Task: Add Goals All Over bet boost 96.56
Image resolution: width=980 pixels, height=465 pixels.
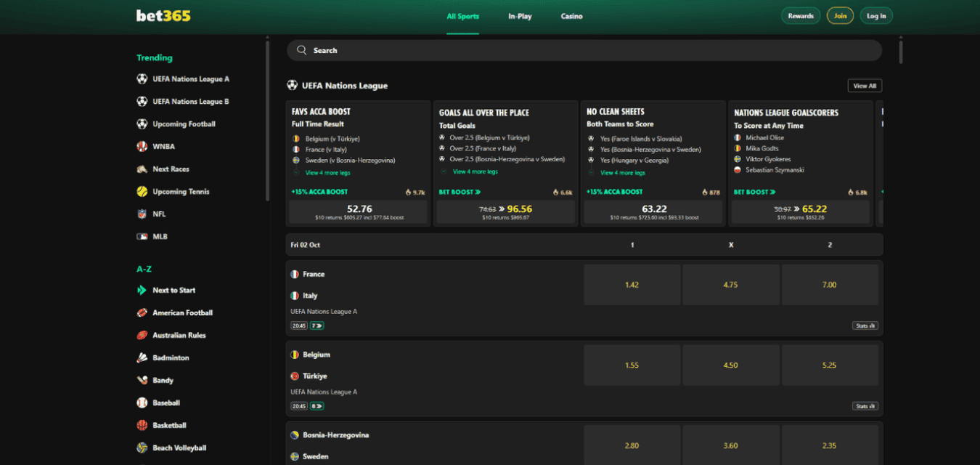Action: pyautogui.click(x=506, y=212)
